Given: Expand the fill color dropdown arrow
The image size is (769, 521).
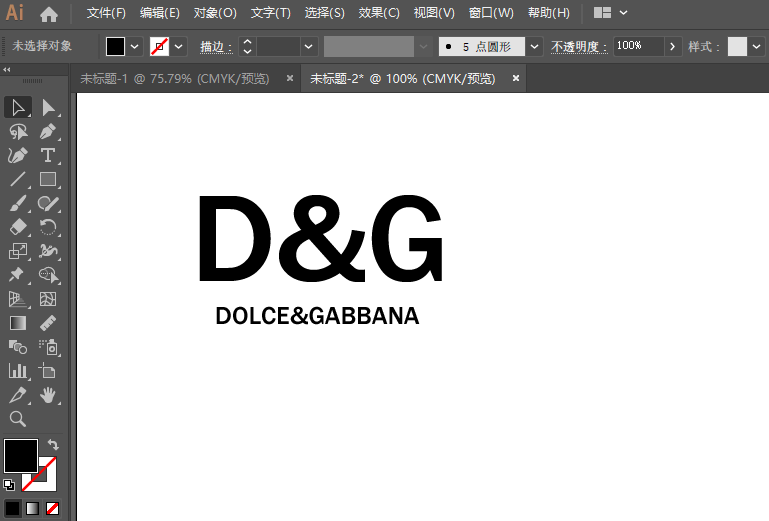Looking at the screenshot, I should (x=134, y=47).
